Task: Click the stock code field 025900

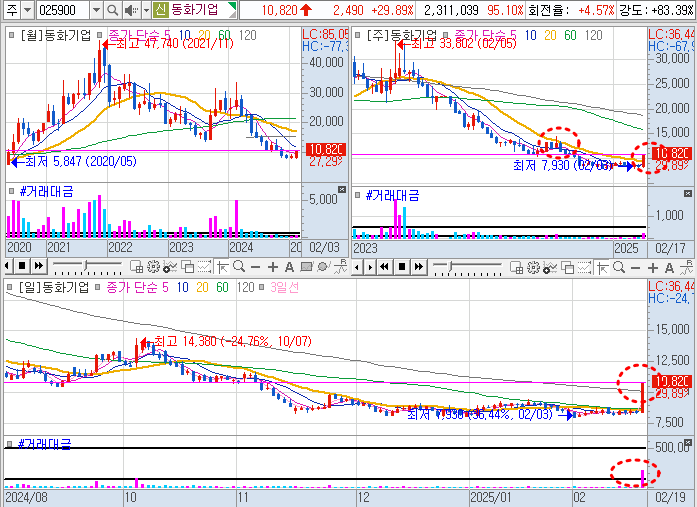Action: pyautogui.click(x=63, y=10)
